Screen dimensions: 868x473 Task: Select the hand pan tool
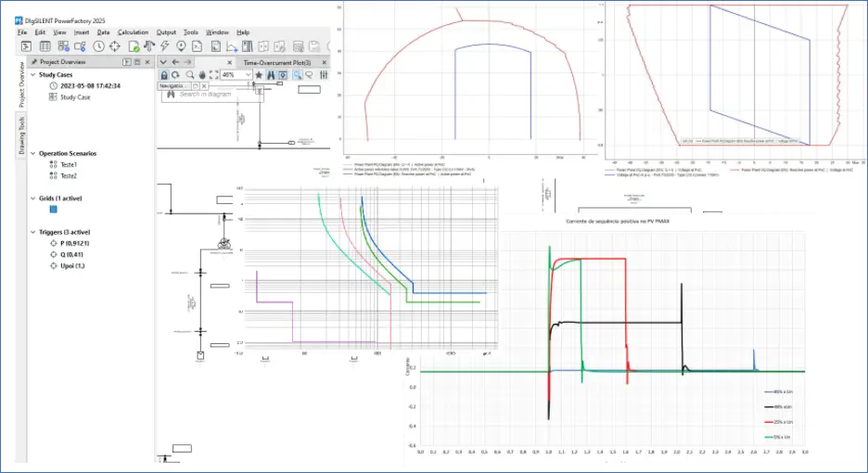tap(202, 75)
